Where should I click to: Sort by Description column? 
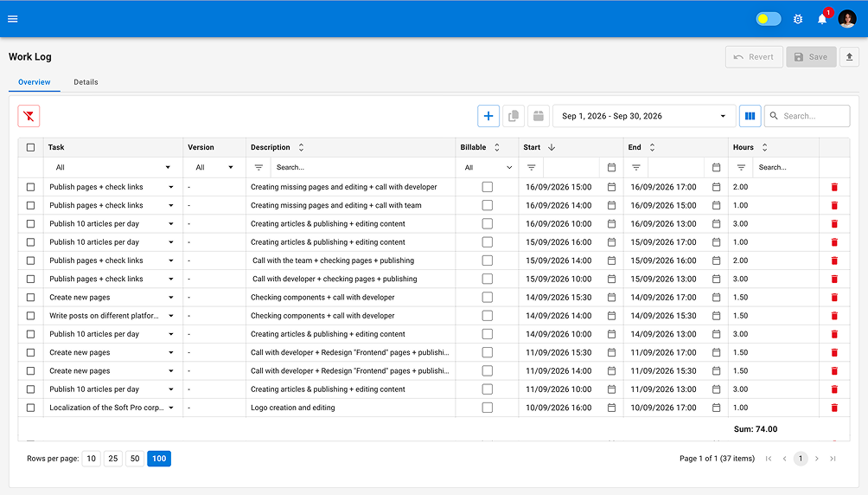pos(301,147)
